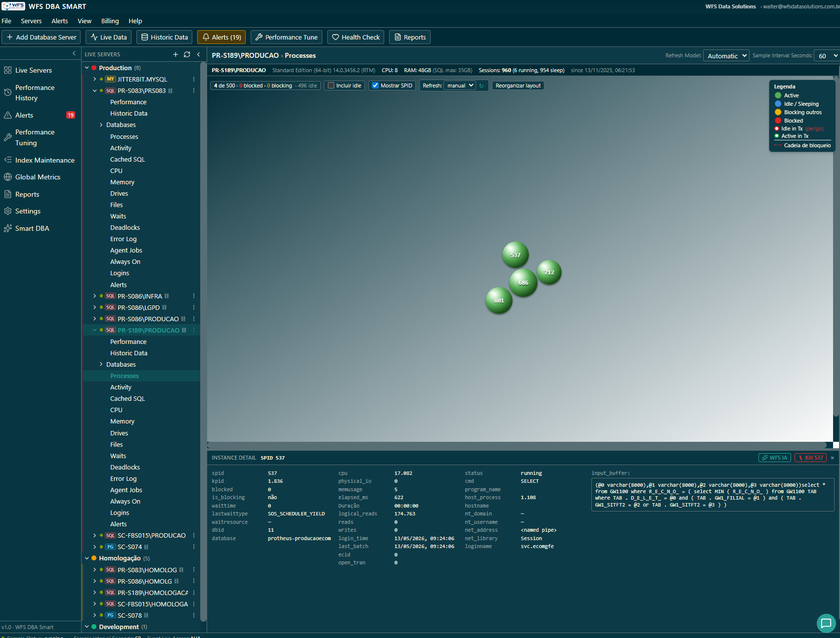Viewport: 840px width, 638px height.
Task: Select process bubble 801 in the graph
Action: tap(499, 300)
